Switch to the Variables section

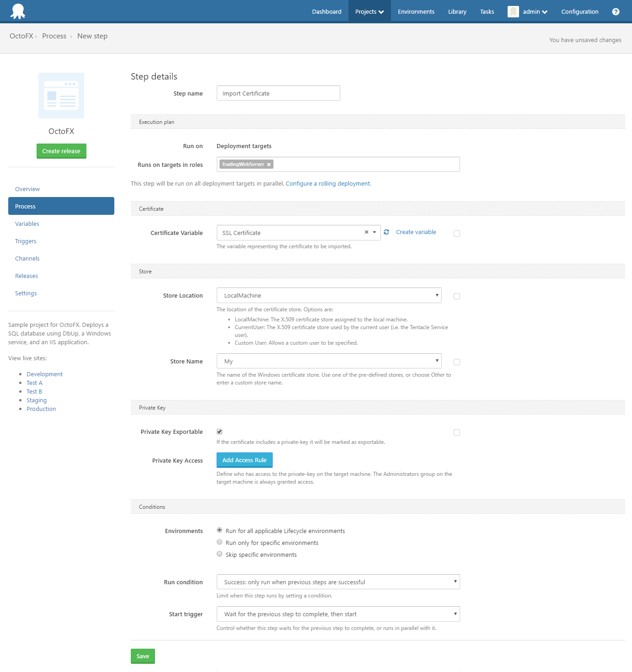point(27,224)
